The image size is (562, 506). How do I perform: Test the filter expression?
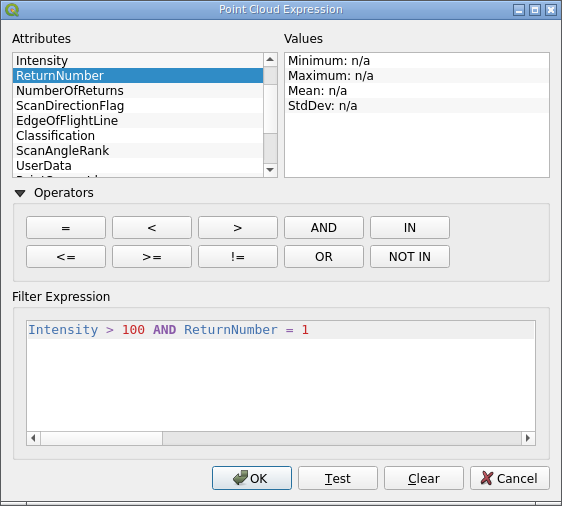tap(338, 478)
